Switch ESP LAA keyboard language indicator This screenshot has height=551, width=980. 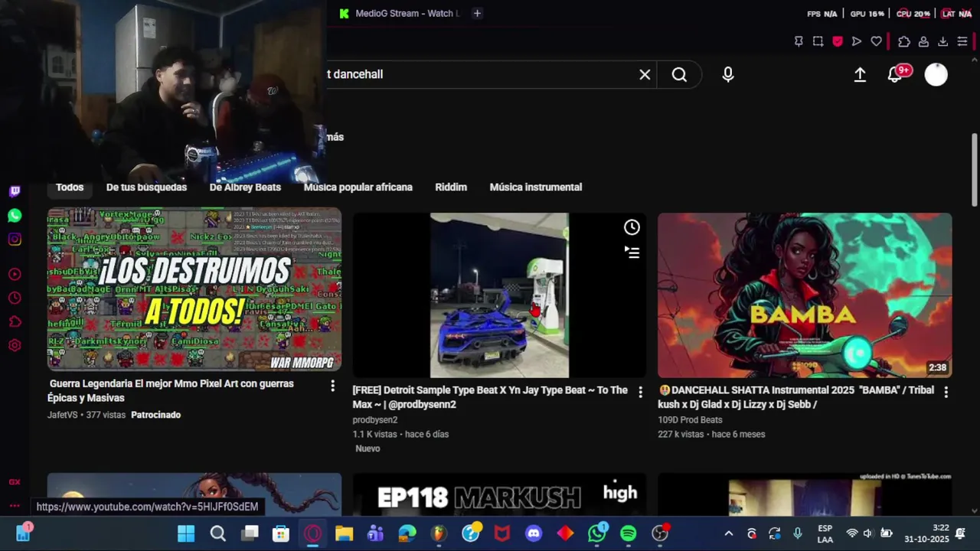tap(825, 533)
